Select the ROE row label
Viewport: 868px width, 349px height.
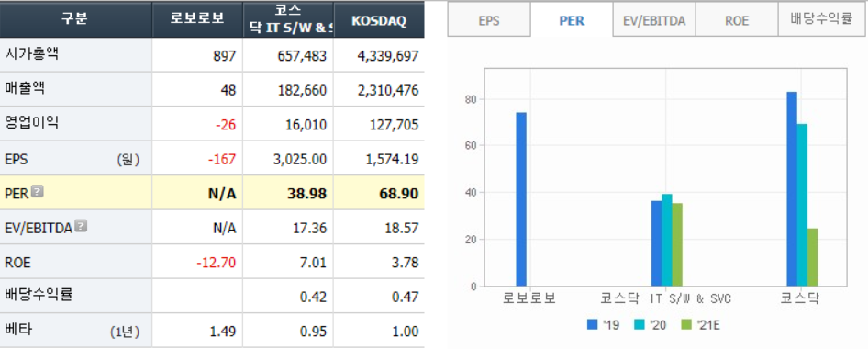click(x=17, y=263)
